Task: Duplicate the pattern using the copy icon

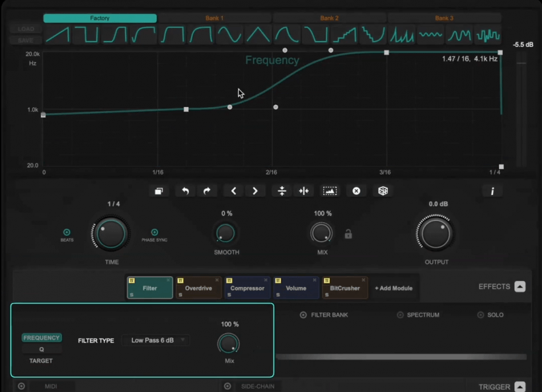Action: (x=158, y=191)
